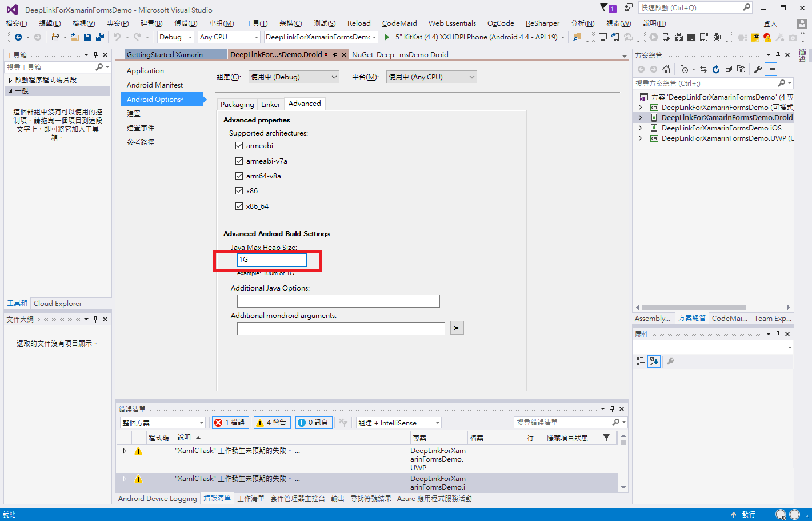Image resolution: width=812 pixels, height=521 pixels.
Task: Click the filter funnel icon in the error list header
Action: (606, 438)
